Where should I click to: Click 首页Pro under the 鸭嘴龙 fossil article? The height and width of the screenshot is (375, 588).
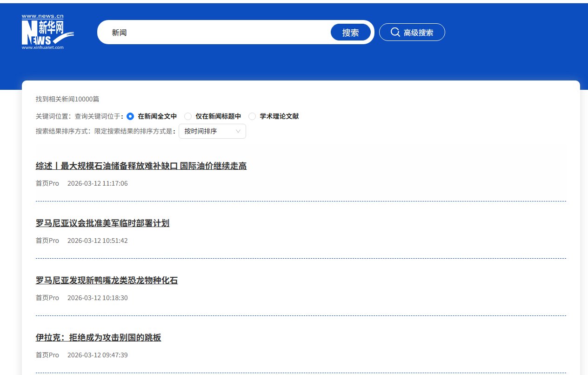click(47, 298)
